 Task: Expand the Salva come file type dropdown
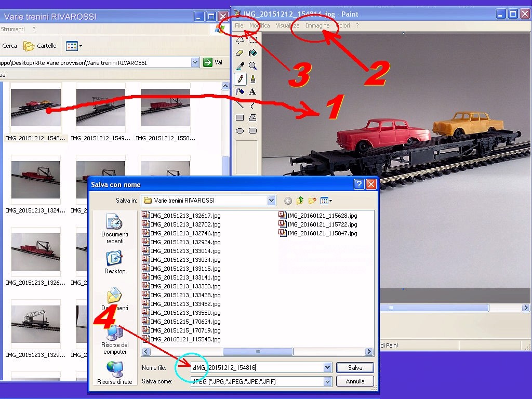[x=327, y=381]
